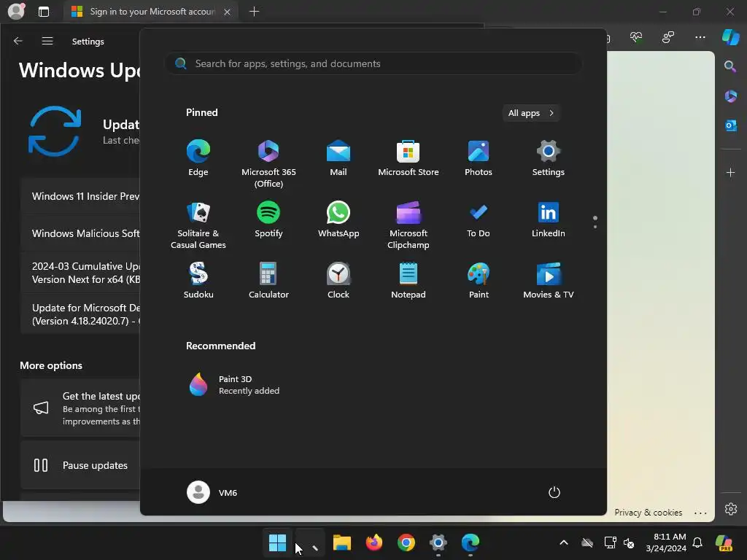Open clock and date flyout
The image size is (747, 560).
[x=666, y=542]
